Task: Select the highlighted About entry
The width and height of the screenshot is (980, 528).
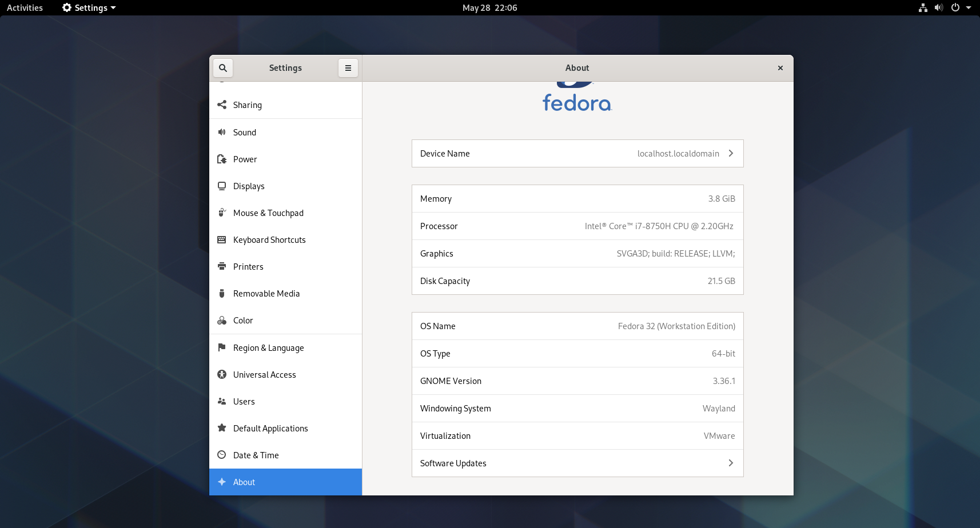Action: pos(285,482)
